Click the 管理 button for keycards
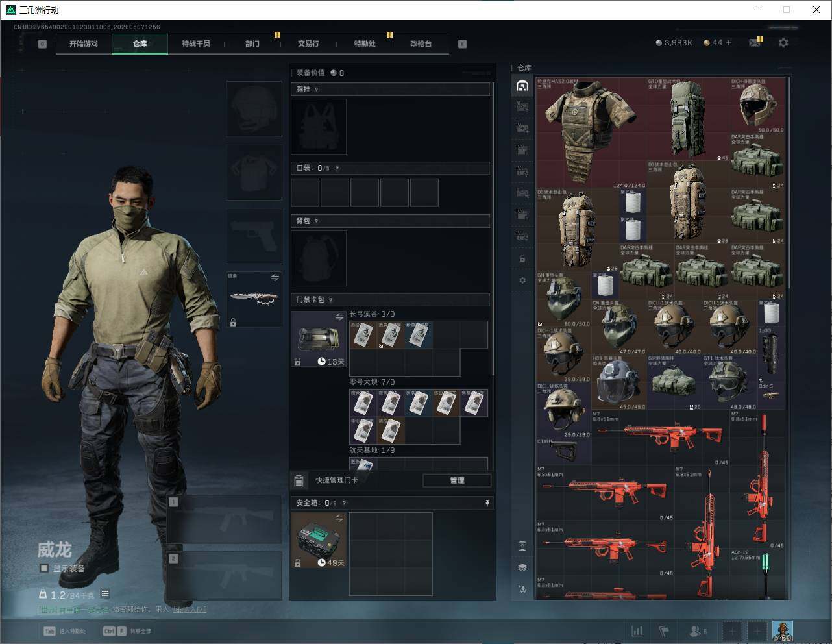 coord(457,480)
